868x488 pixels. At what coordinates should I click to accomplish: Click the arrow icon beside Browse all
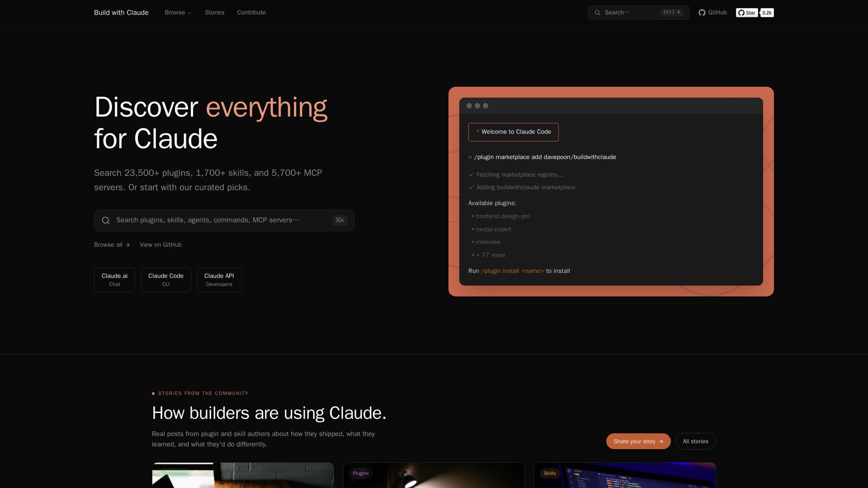pyautogui.click(x=127, y=245)
